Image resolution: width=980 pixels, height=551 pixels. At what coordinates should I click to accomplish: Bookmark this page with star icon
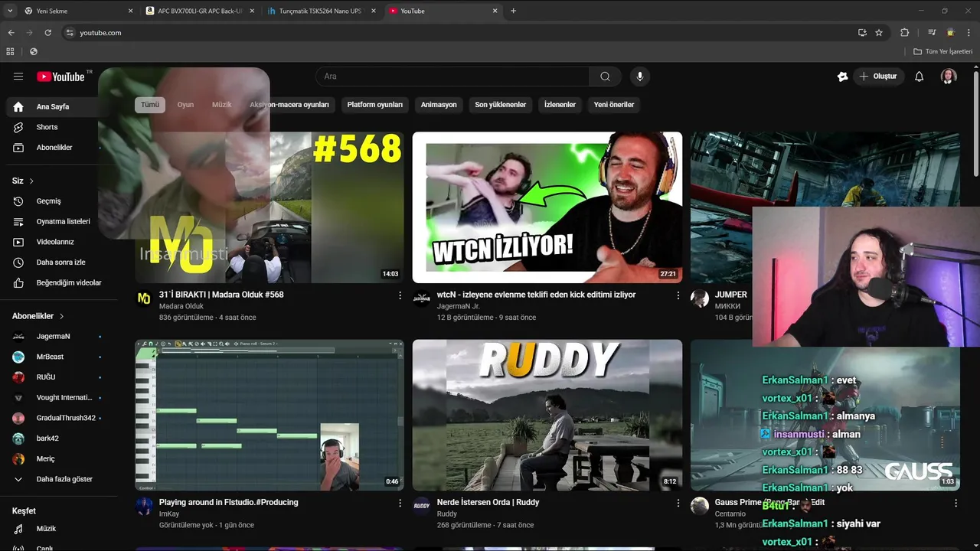879,33
